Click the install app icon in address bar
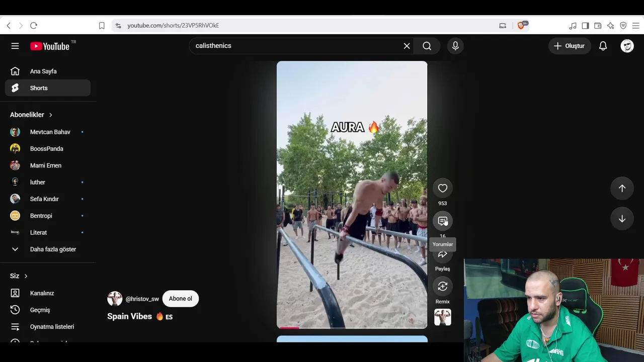The height and width of the screenshot is (362, 644). pyautogui.click(x=503, y=26)
